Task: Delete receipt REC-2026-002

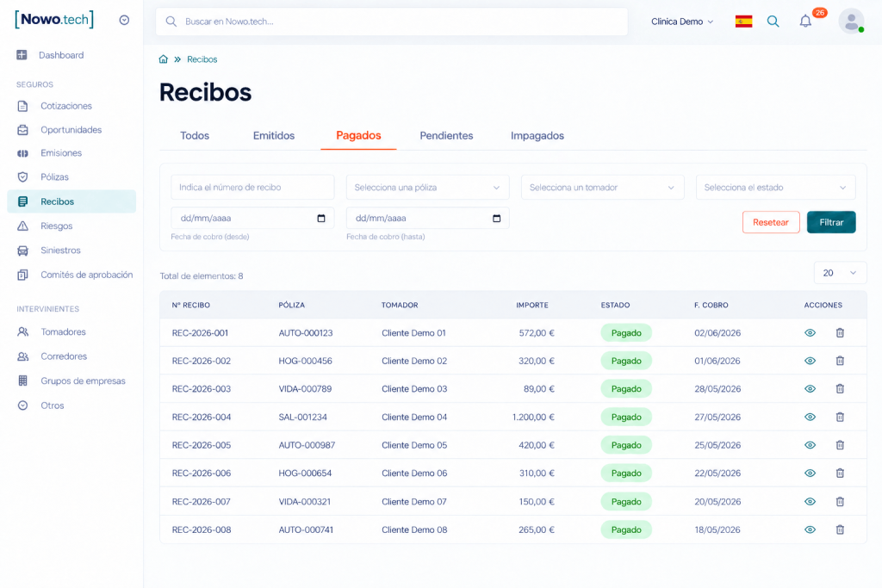Action: pos(840,361)
